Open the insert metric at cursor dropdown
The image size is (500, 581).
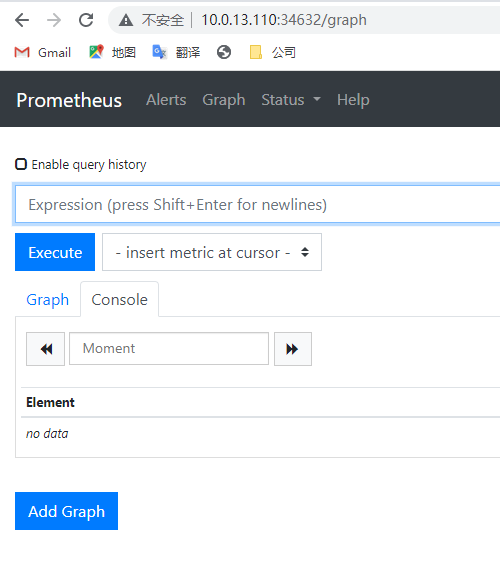pos(212,252)
